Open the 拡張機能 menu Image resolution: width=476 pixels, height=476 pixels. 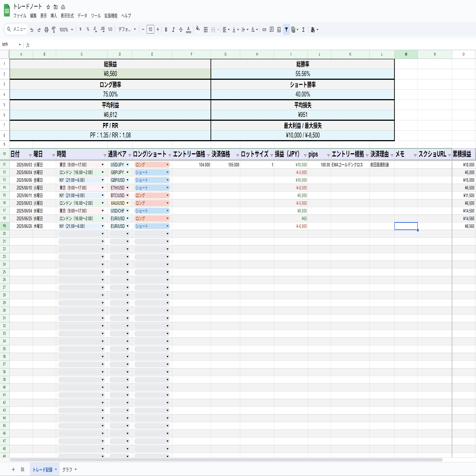tap(111, 16)
